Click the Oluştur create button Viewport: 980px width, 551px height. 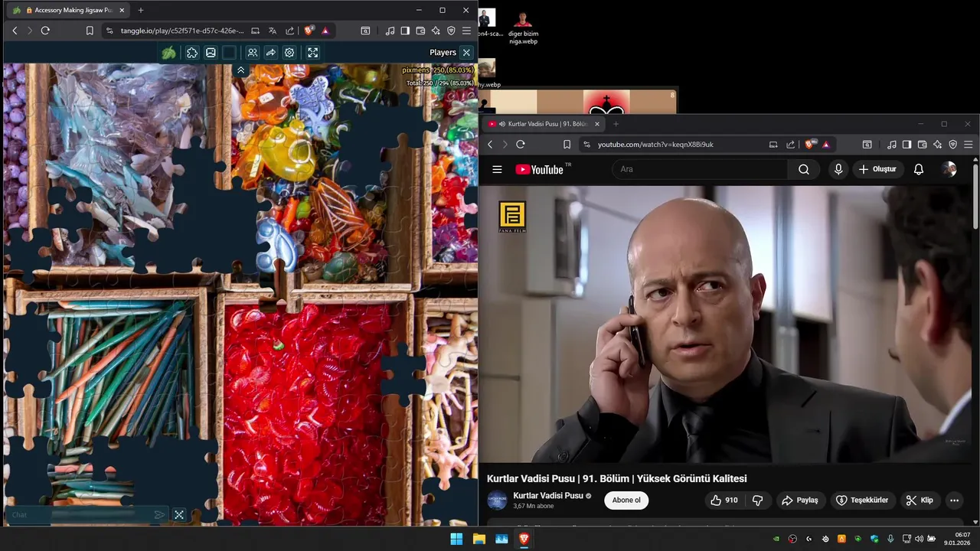click(877, 169)
